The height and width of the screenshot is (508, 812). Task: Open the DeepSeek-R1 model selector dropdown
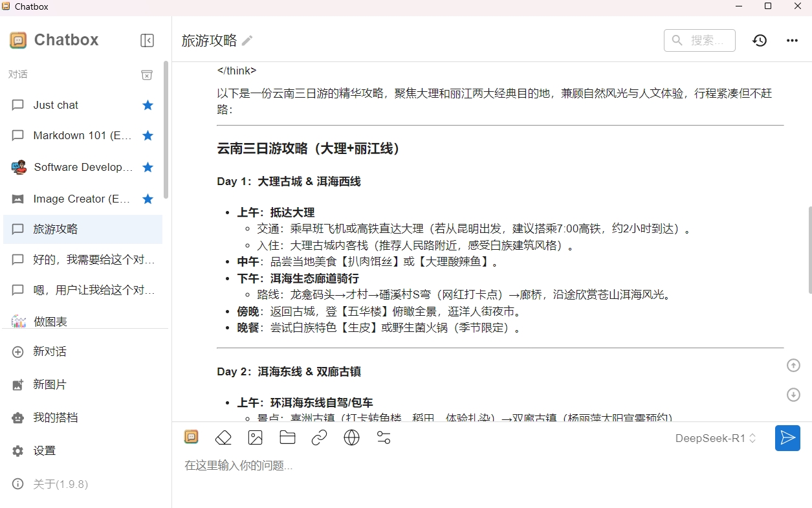pos(716,438)
